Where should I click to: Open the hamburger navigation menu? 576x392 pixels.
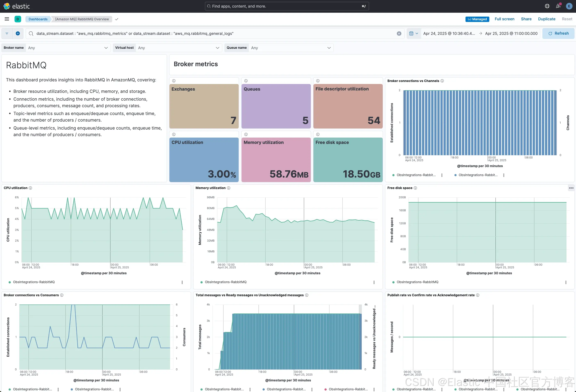tap(7, 19)
